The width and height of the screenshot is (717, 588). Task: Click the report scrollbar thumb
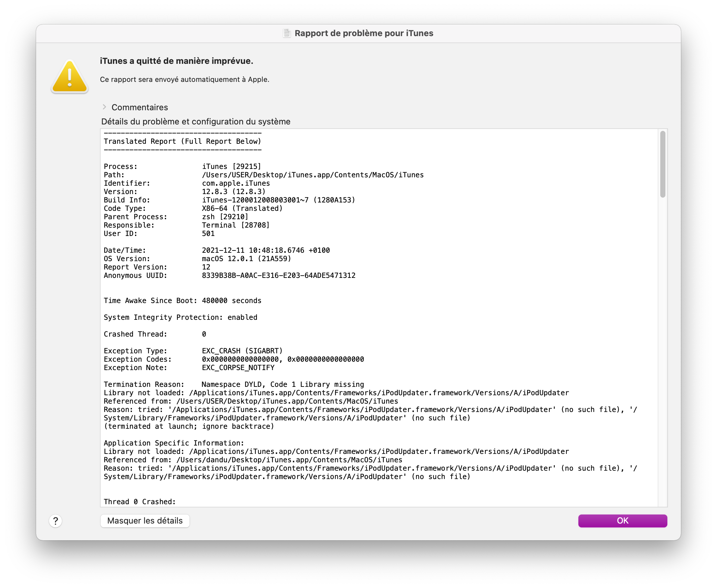click(x=663, y=164)
